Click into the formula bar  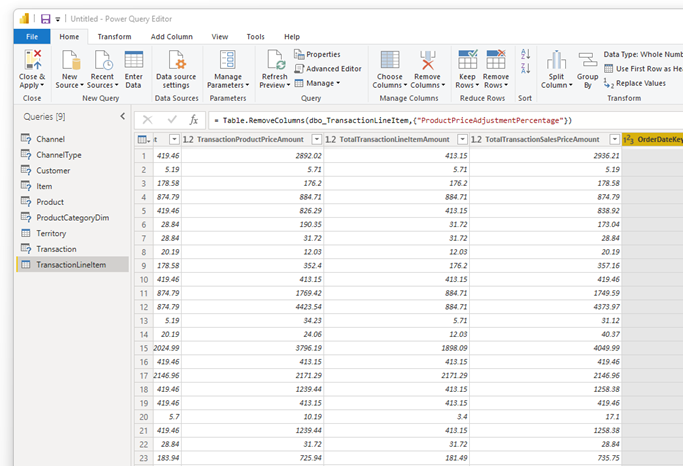446,120
